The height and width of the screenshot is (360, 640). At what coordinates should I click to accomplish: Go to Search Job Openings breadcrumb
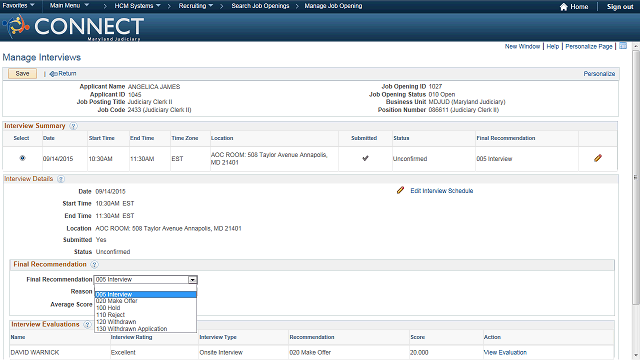point(260,6)
